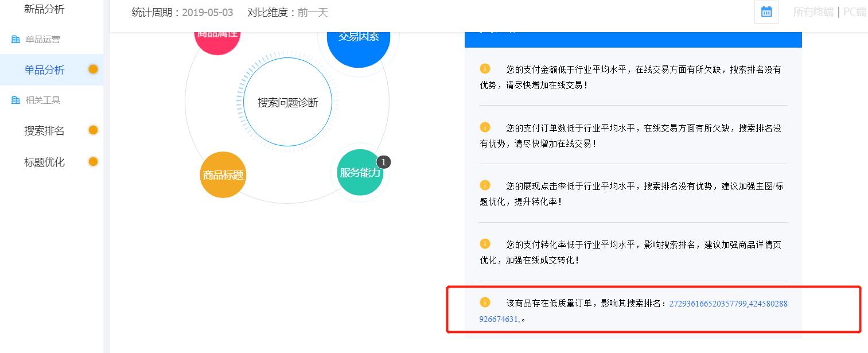Screen dimensions: 868x353
Task: Click the orange dot beside 搜索排名
Action: (x=93, y=130)
